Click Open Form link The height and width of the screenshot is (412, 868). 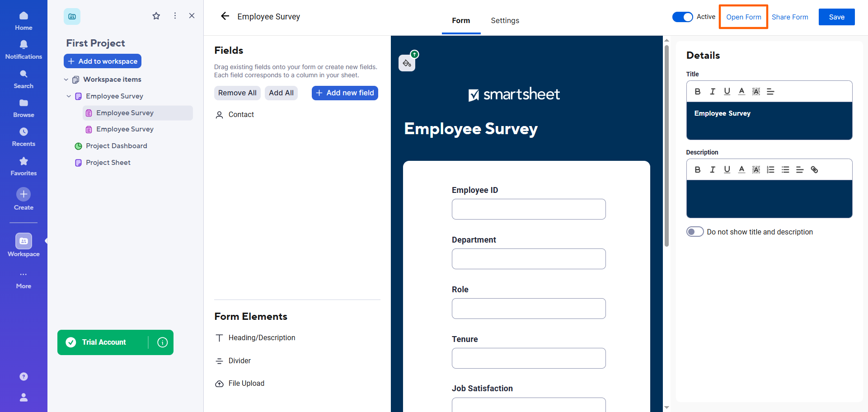pos(743,17)
